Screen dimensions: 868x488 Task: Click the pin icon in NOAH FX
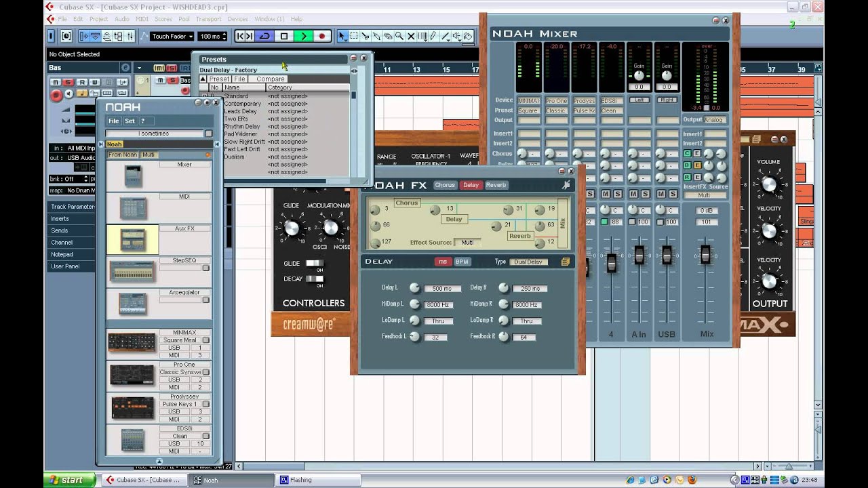click(x=566, y=185)
